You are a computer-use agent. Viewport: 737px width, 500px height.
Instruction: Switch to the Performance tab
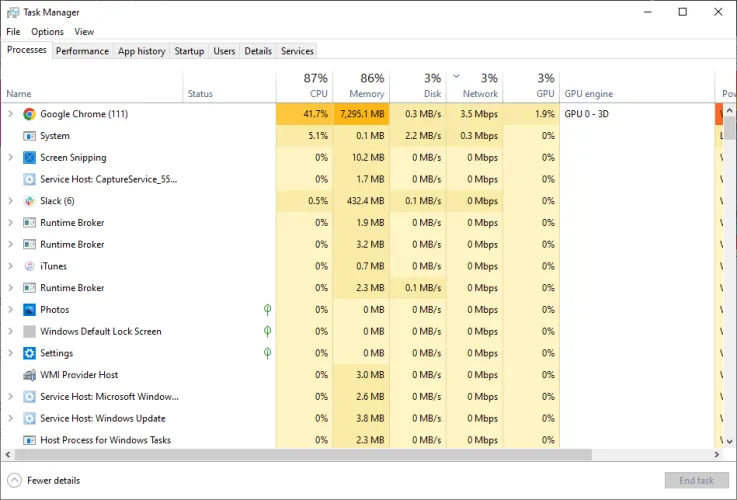tap(82, 51)
